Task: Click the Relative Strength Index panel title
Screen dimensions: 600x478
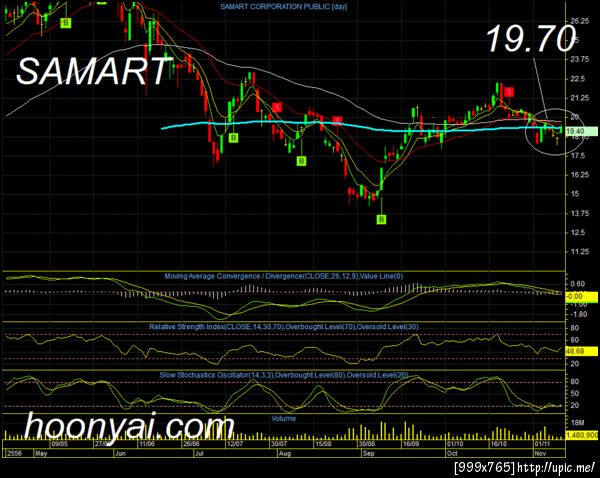Action: point(284,326)
